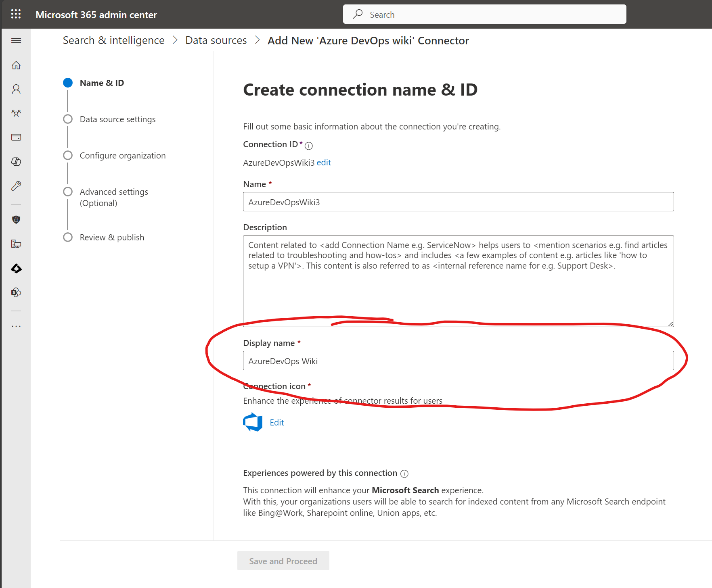
Task: Click the Description text area
Action: (459, 281)
